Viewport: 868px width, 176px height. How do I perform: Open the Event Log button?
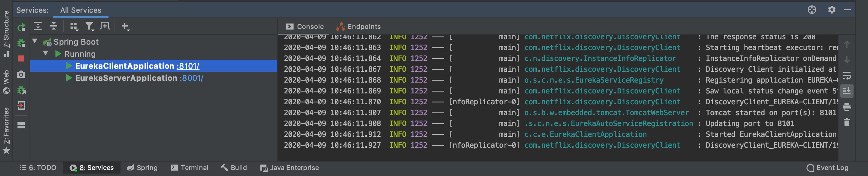(x=827, y=168)
